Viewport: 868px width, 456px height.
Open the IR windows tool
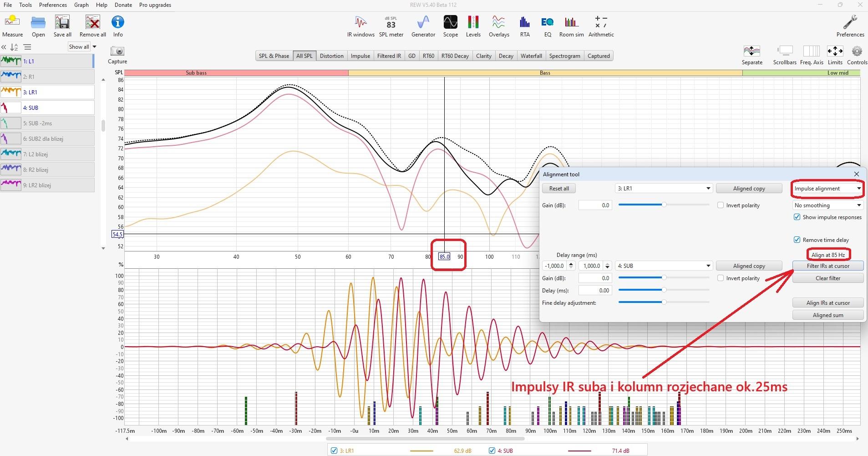pyautogui.click(x=360, y=22)
